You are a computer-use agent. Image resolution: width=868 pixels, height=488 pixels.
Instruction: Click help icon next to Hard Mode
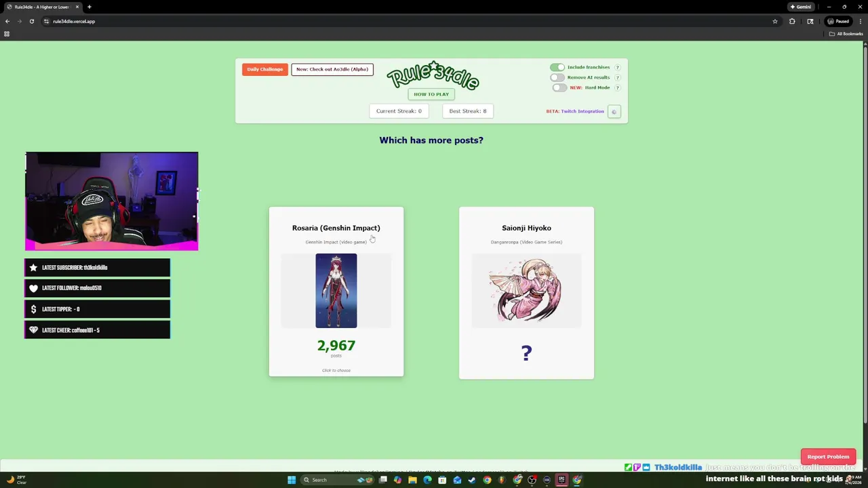(x=617, y=87)
